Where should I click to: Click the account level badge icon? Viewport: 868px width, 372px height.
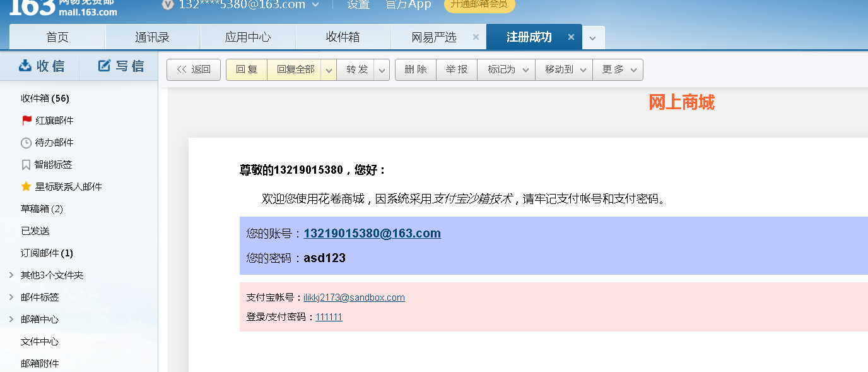[167, 5]
